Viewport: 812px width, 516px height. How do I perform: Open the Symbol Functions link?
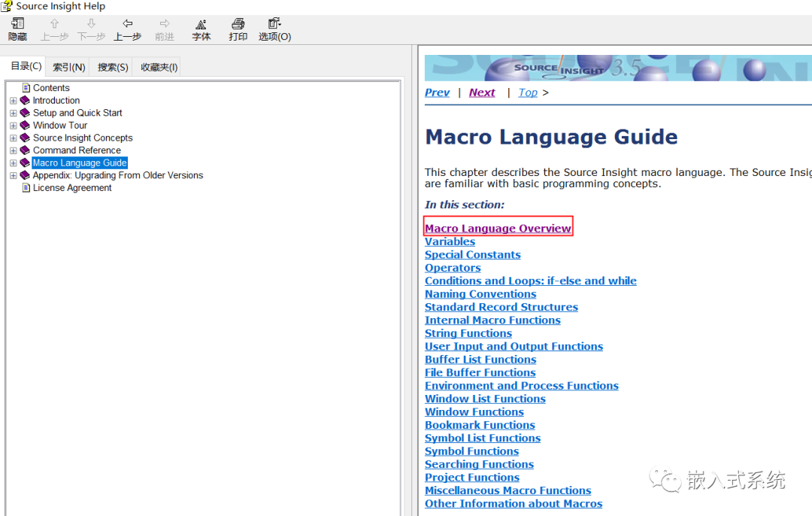471,451
